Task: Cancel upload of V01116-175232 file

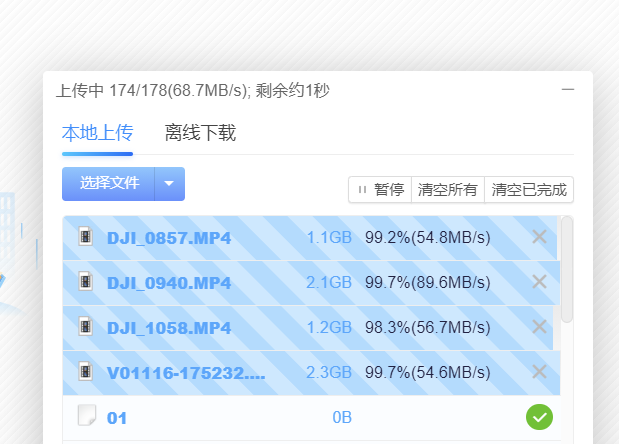Action: (x=539, y=372)
